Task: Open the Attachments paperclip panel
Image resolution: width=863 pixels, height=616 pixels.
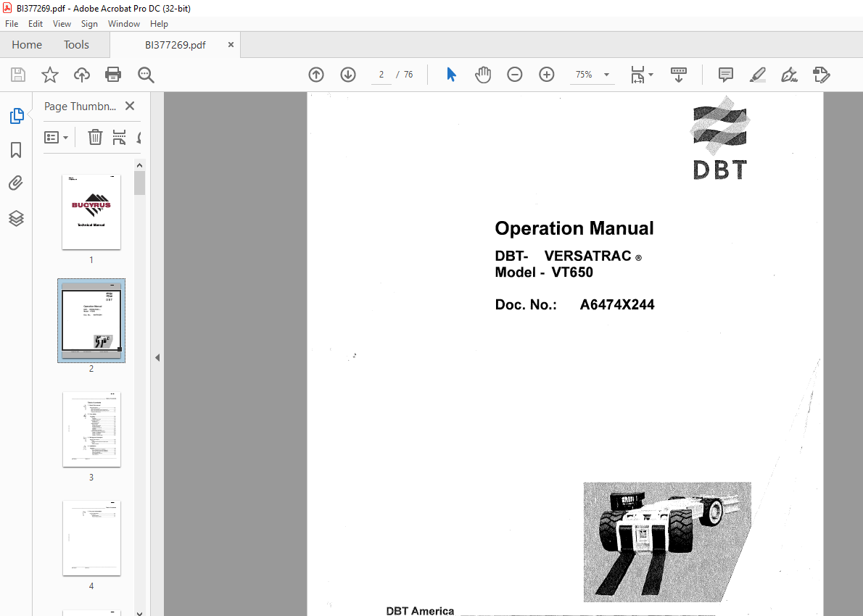Action: click(16, 183)
